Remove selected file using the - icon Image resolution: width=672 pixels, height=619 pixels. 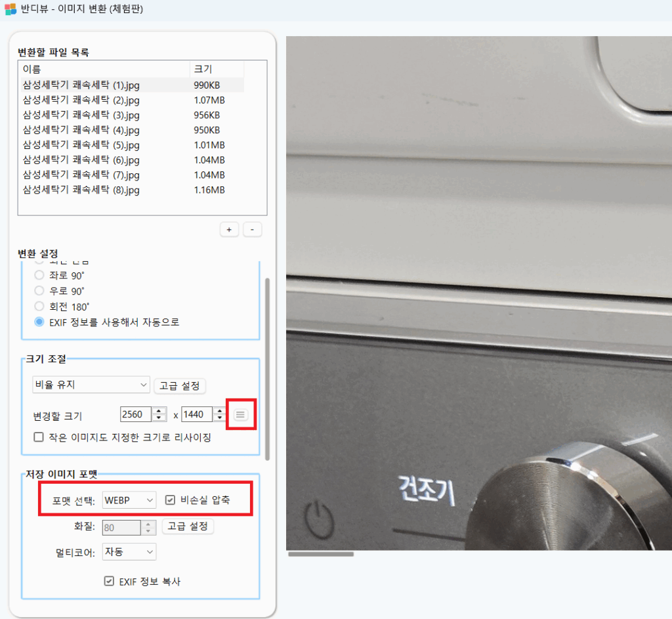coord(252,229)
